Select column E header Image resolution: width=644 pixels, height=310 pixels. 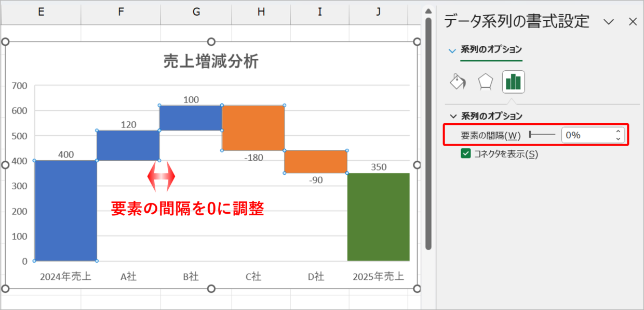41,12
